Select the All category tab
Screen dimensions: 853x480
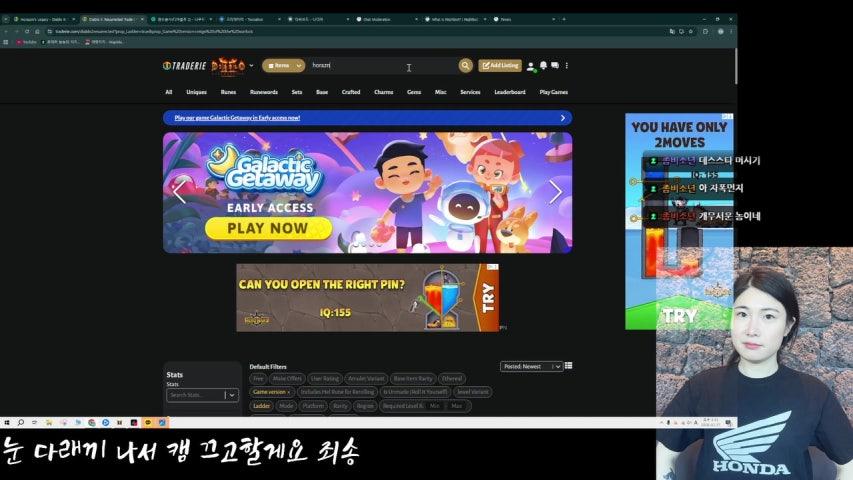169,92
